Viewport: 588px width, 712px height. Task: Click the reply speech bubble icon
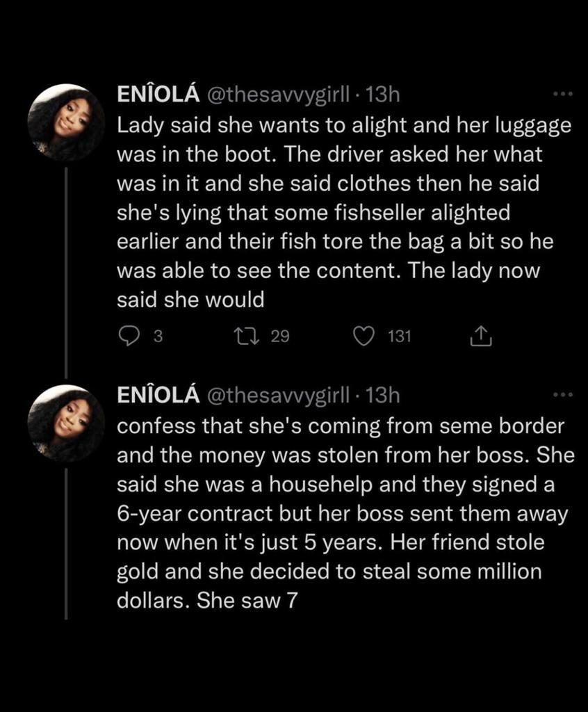pyautogui.click(x=129, y=337)
